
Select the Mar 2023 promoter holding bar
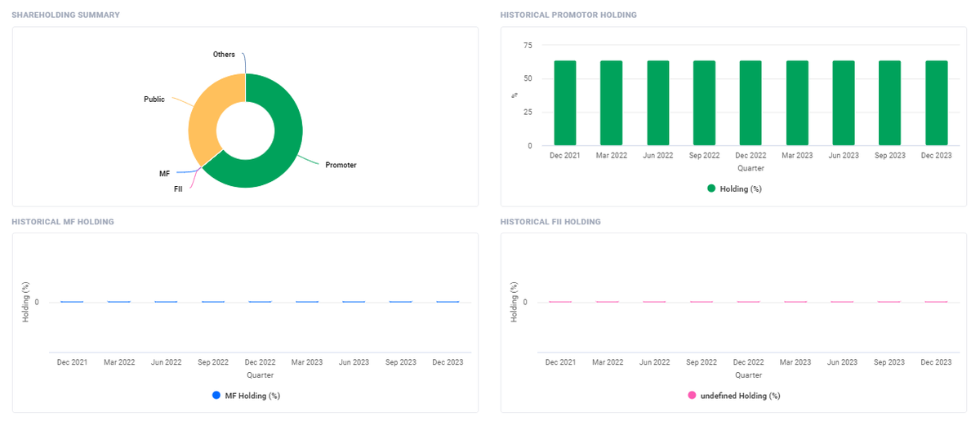point(797,103)
